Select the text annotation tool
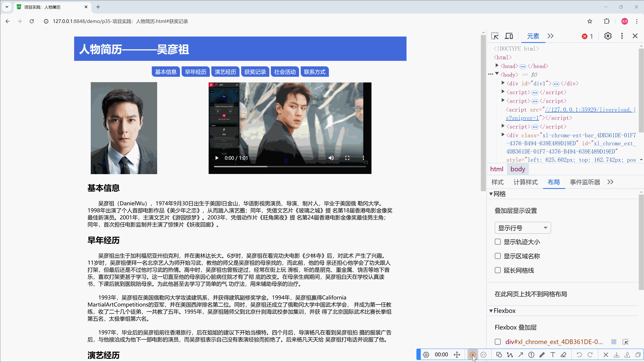 pyautogui.click(x=553, y=354)
